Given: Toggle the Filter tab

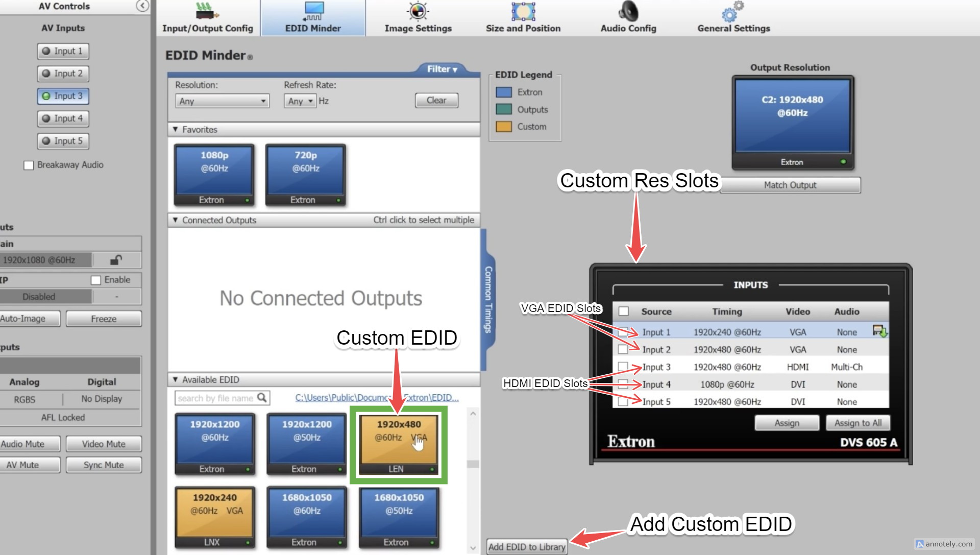Looking at the screenshot, I should pyautogui.click(x=442, y=69).
